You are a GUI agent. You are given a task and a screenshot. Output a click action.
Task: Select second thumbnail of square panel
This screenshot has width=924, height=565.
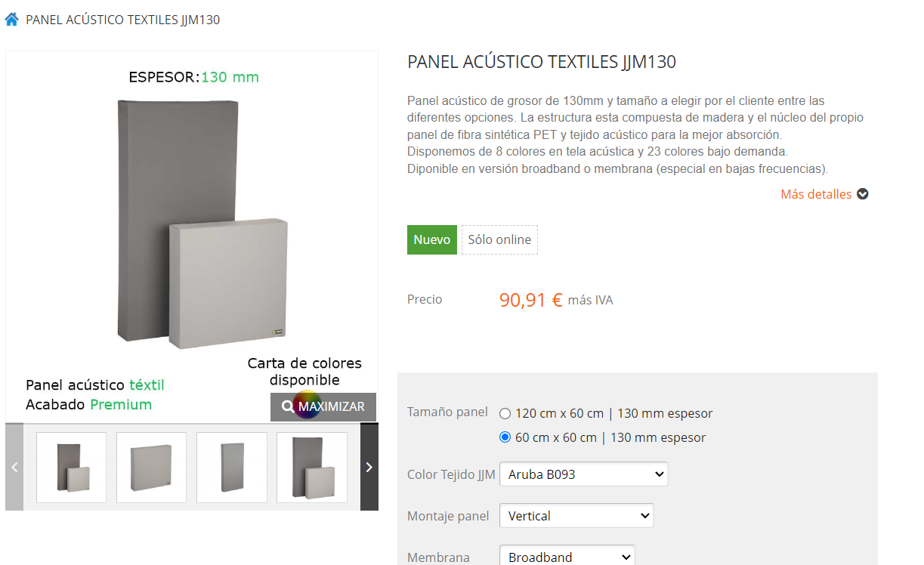coord(151,467)
